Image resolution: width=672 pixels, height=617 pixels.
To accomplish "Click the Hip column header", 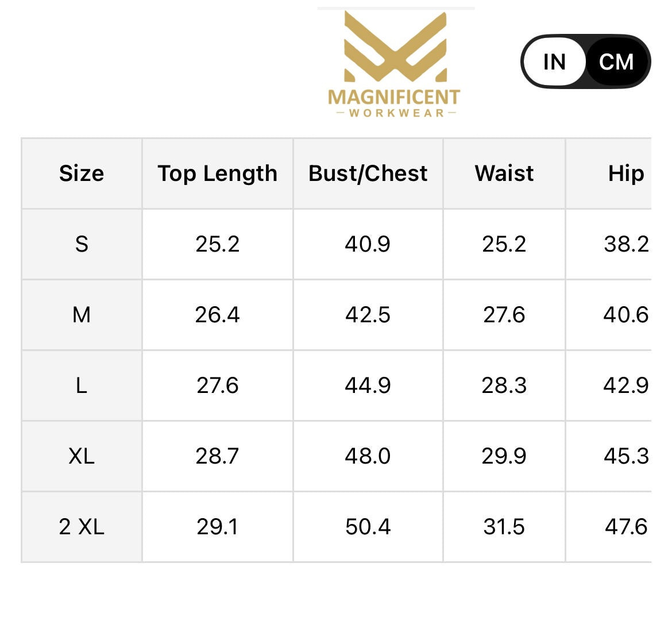I will 625,173.
